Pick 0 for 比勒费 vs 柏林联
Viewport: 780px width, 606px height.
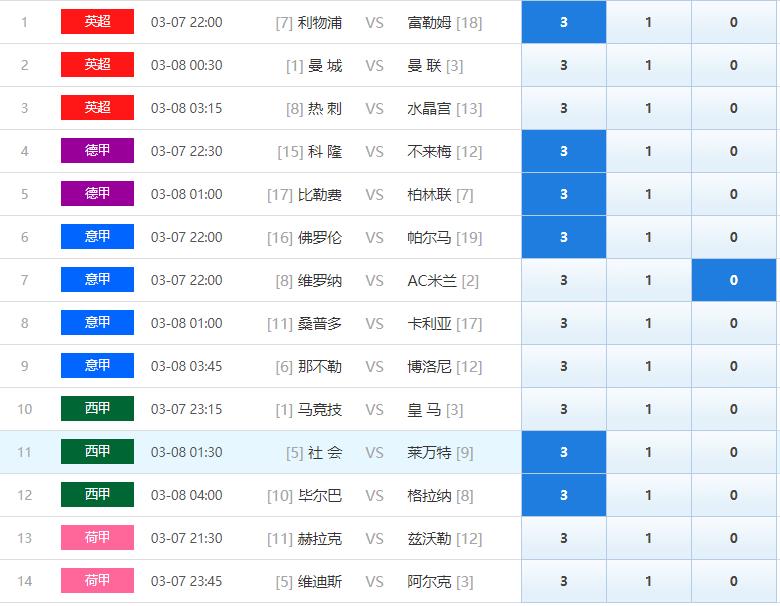pyautogui.click(x=734, y=194)
